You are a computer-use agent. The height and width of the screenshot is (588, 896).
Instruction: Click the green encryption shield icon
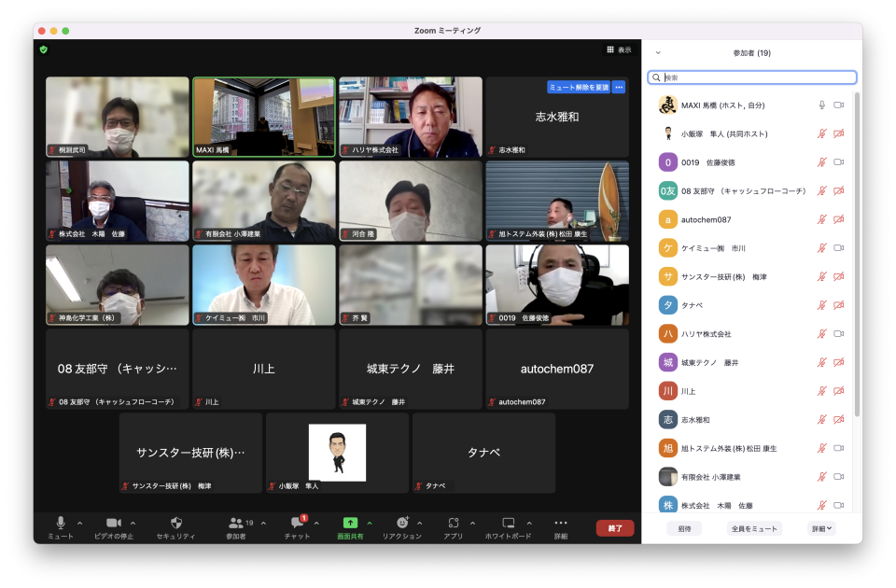(x=43, y=49)
